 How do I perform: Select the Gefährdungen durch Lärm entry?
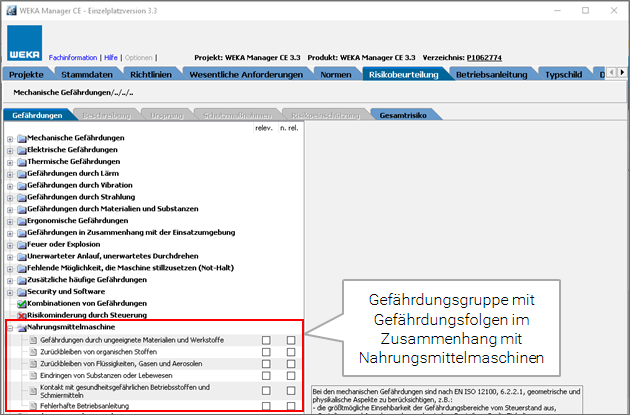[x=74, y=173]
